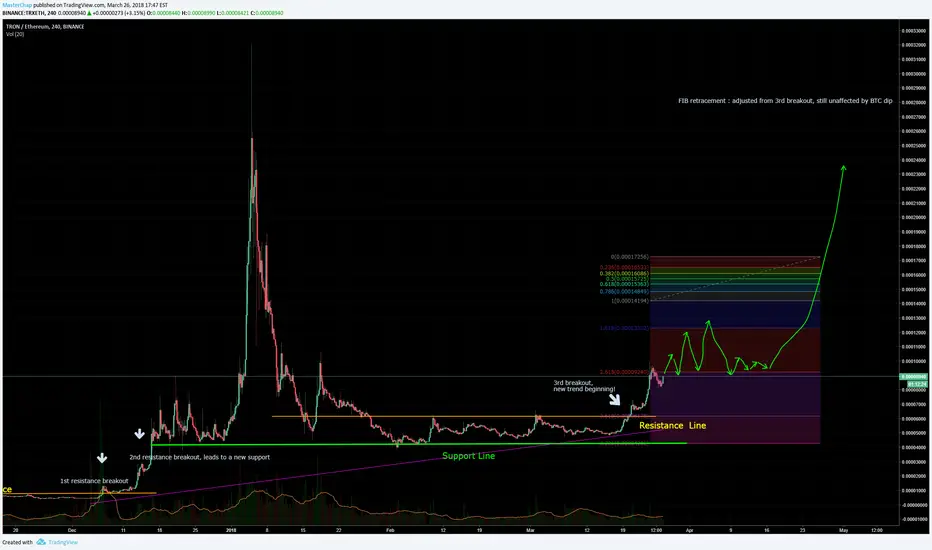Click the 'May' label on the time axis

(843, 530)
